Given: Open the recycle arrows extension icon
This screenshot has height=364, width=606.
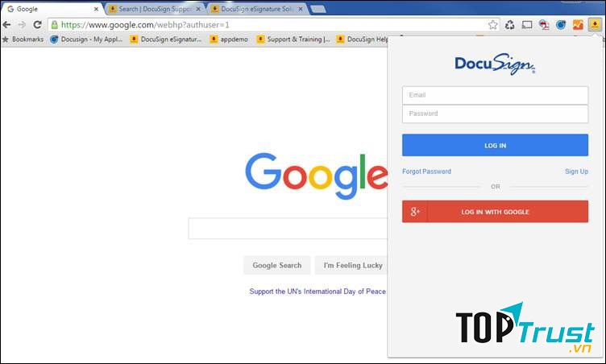Looking at the screenshot, I should coord(510,25).
